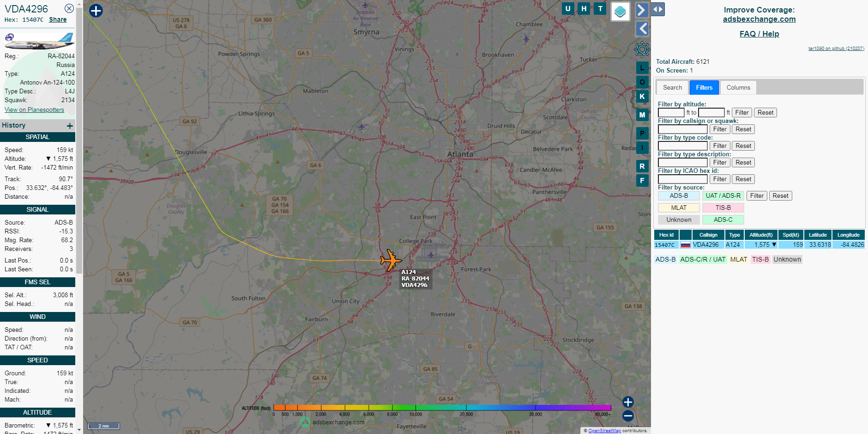This screenshot has height=434, width=868.
Task: Toggle the H map button
Action: coord(584,8)
